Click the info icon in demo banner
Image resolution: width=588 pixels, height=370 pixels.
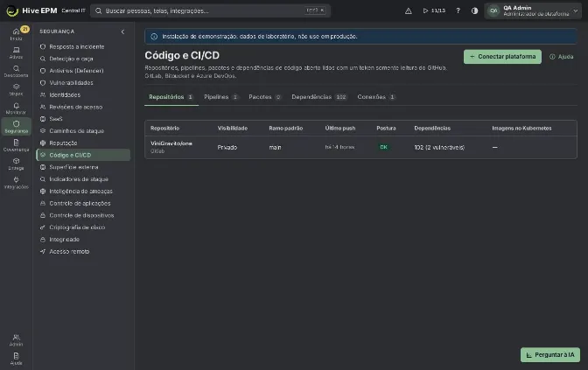point(154,37)
